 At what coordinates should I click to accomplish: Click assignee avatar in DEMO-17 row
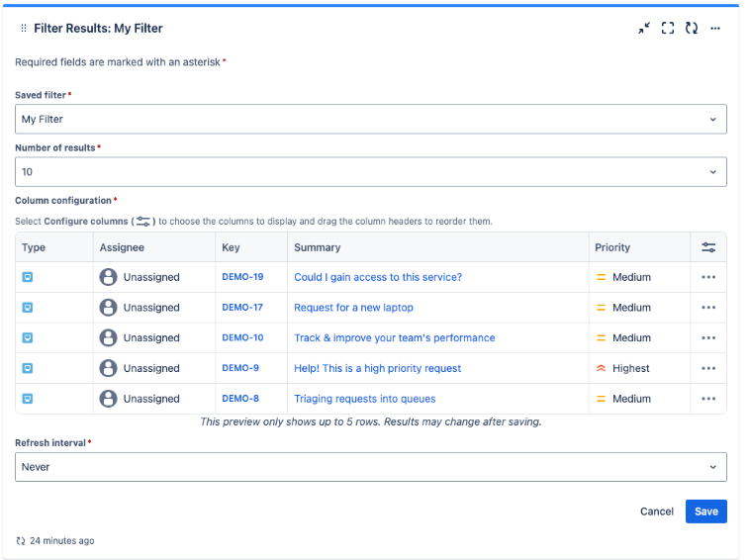[109, 308]
